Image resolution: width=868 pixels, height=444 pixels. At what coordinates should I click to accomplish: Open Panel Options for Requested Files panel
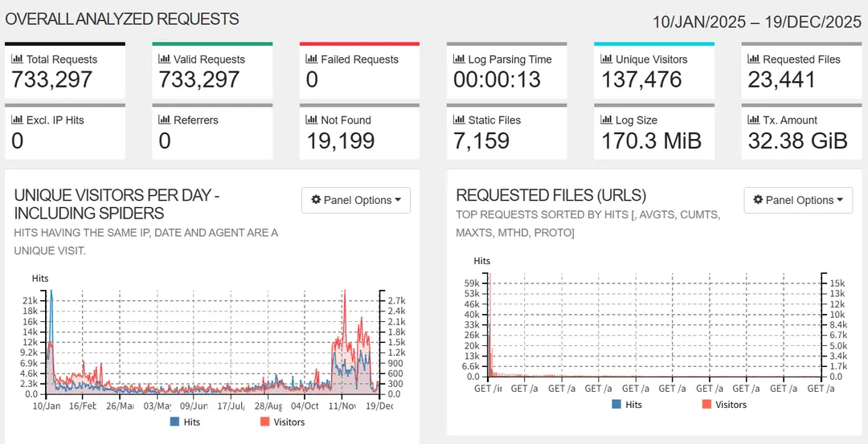click(798, 201)
